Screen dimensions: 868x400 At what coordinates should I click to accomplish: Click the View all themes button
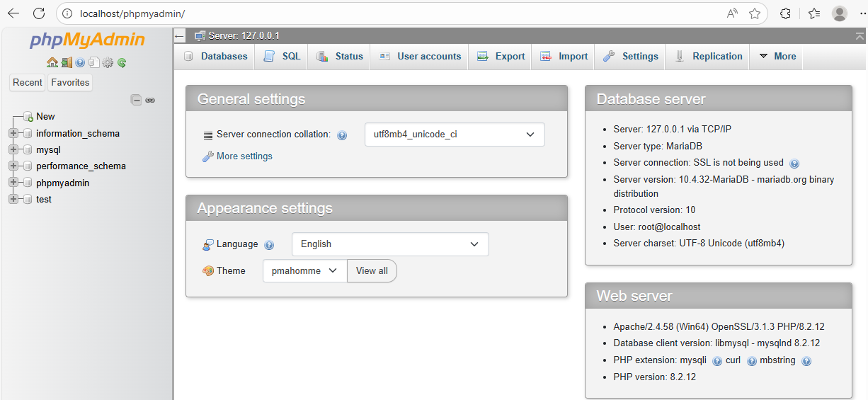coord(372,270)
